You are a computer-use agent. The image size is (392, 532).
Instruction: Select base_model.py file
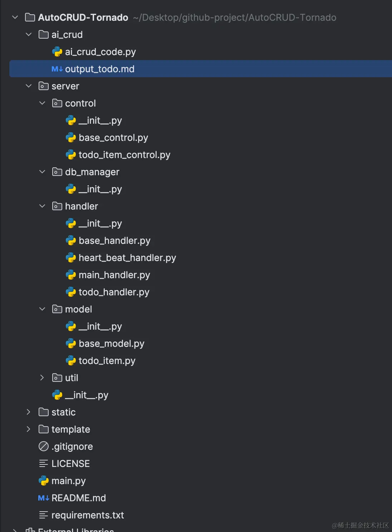[111, 344]
